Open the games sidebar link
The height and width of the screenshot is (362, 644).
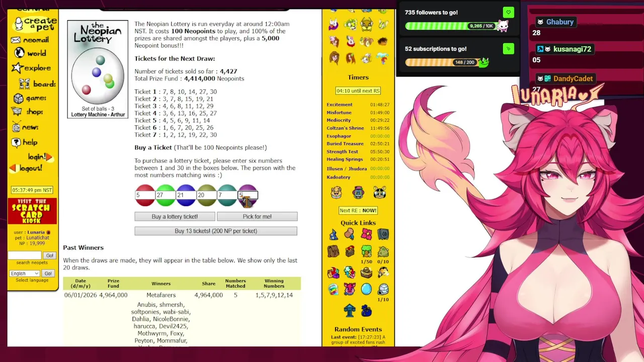coord(30,98)
